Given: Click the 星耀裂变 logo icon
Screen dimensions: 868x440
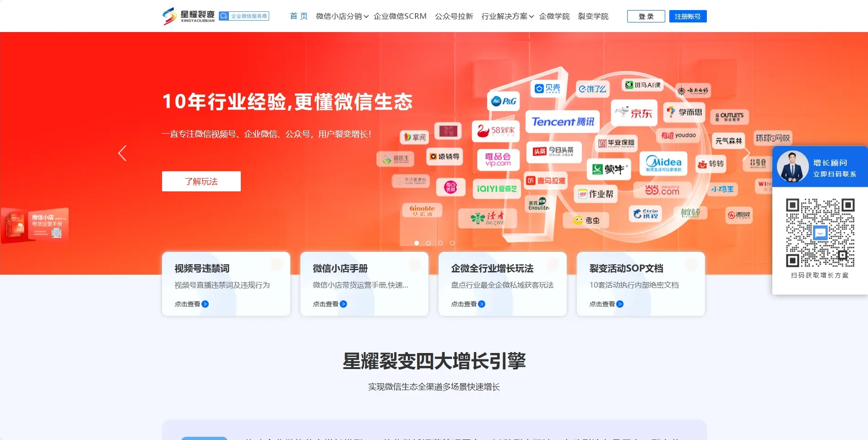Looking at the screenshot, I should tap(169, 16).
